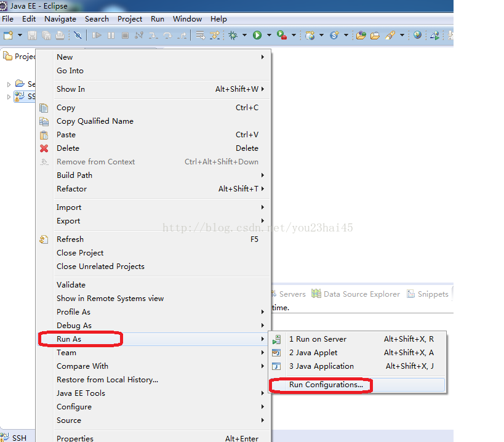Open the Refactor submenu

click(x=161, y=189)
